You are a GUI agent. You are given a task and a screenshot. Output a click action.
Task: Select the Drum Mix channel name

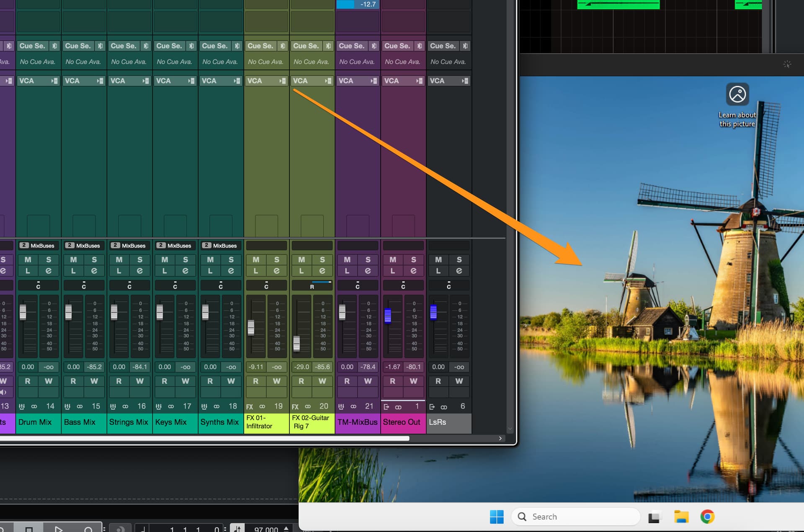(x=38, y=422)
